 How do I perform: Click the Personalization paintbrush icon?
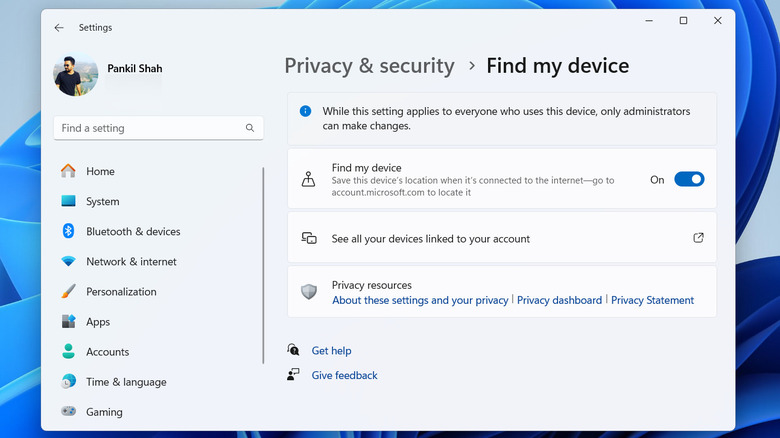pos(68,292)
